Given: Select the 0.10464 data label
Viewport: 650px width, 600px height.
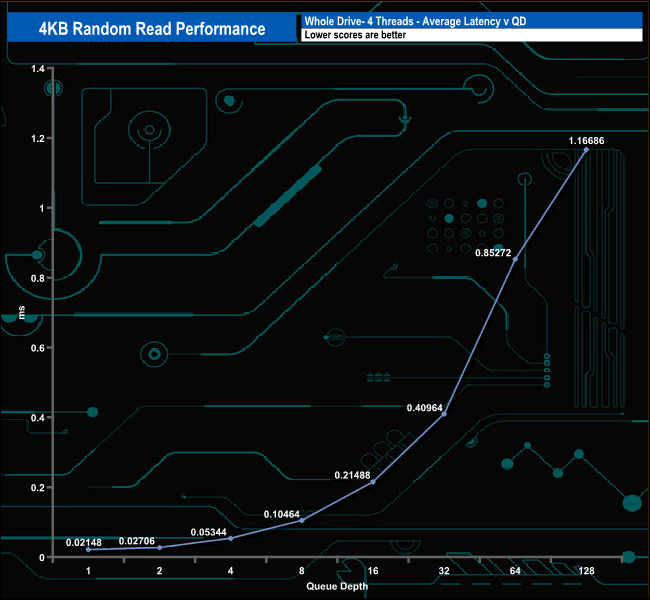Looking at the screenshot, I should point(282,514).
